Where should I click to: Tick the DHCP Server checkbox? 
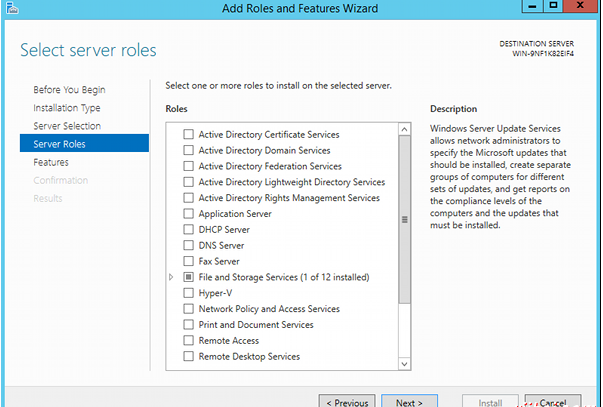tap(188, 229)
